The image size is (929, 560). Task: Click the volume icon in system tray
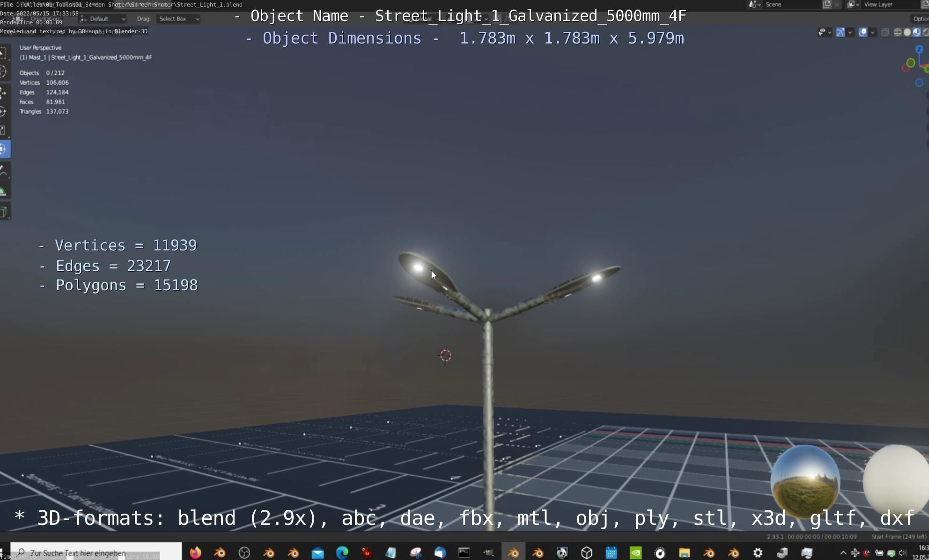(x=902, y=553)
